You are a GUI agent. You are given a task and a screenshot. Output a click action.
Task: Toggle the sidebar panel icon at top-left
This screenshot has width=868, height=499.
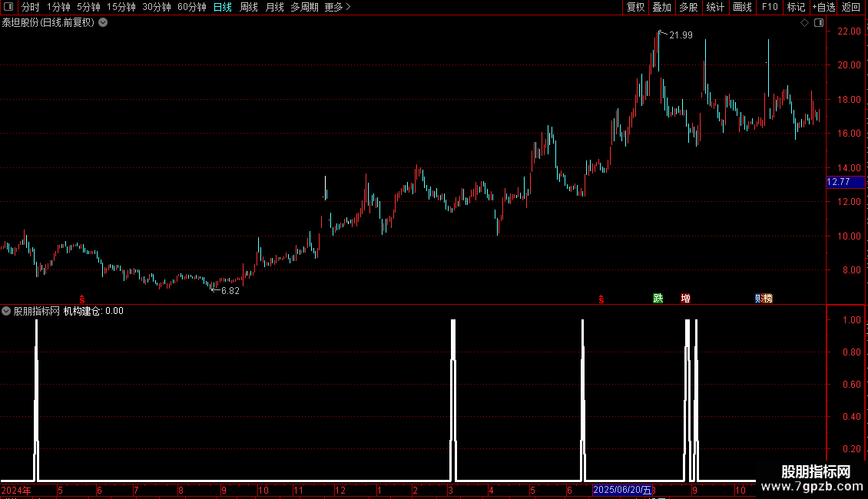click(x=8, y=7)
